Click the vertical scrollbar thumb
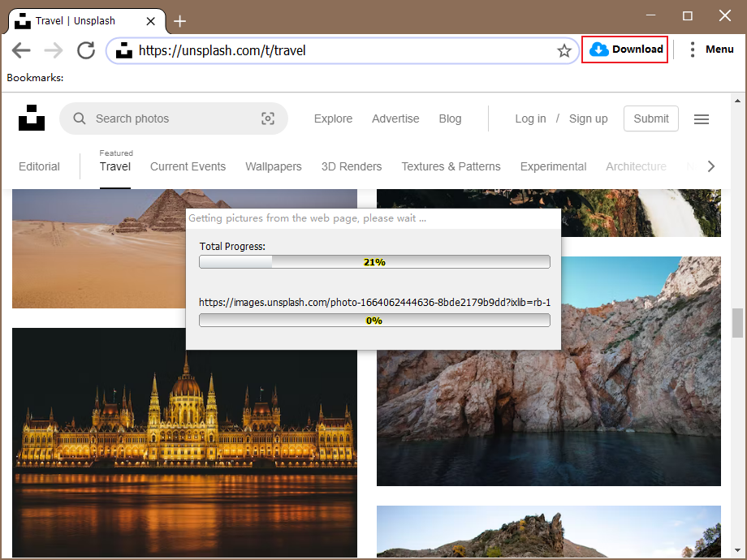The image size is (747, 560). click(737, 323)
